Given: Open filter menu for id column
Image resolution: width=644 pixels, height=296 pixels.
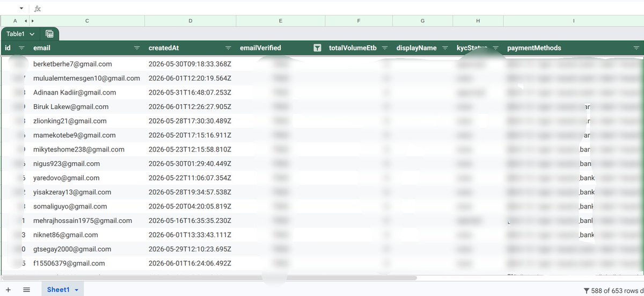Looking at the screenshot, I should (x=21, y=48).
